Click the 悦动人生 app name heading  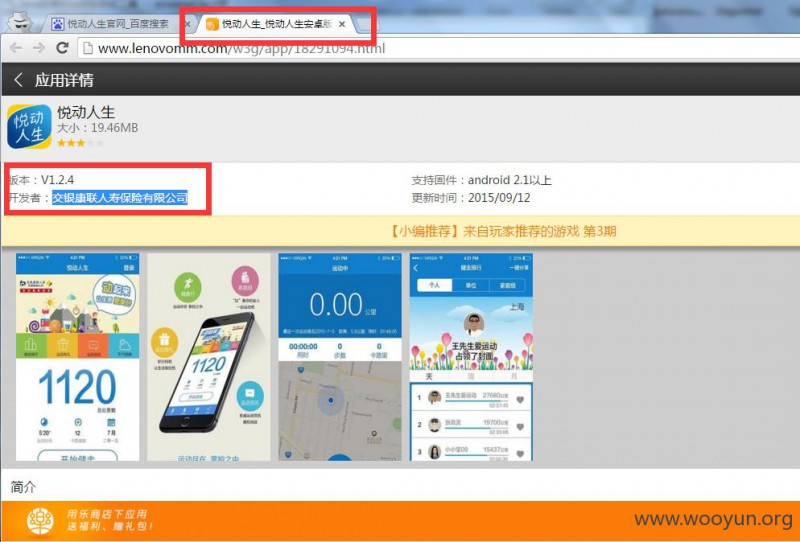click(86, 112)
